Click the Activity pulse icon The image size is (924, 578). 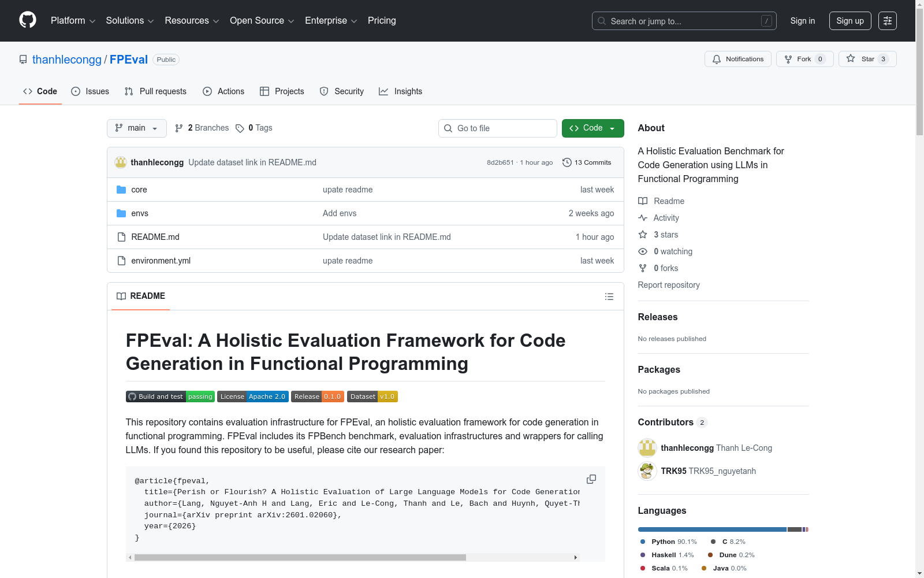pos(643,218)
